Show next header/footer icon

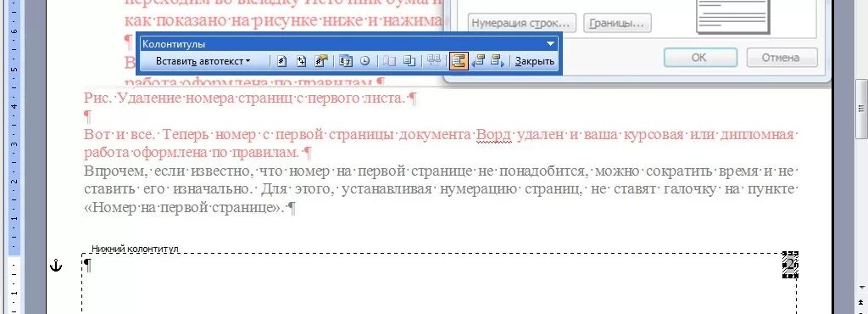click(x=498, y=61)
